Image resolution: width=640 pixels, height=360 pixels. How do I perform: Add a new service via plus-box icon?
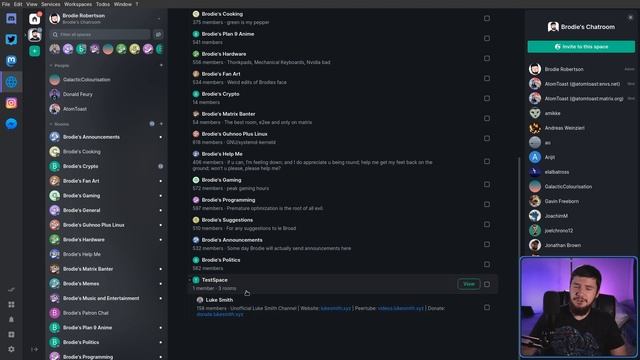click(x=11, y=334)
